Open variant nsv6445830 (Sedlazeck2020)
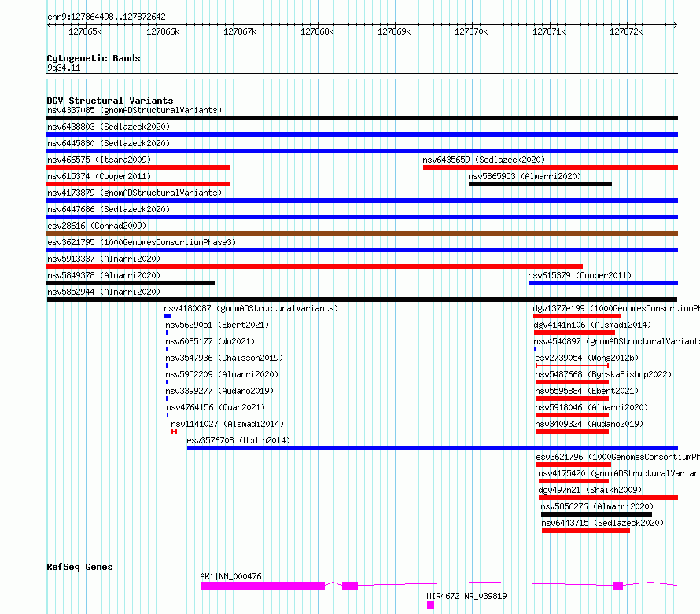 pyautogui.click(x=109, y=143)
